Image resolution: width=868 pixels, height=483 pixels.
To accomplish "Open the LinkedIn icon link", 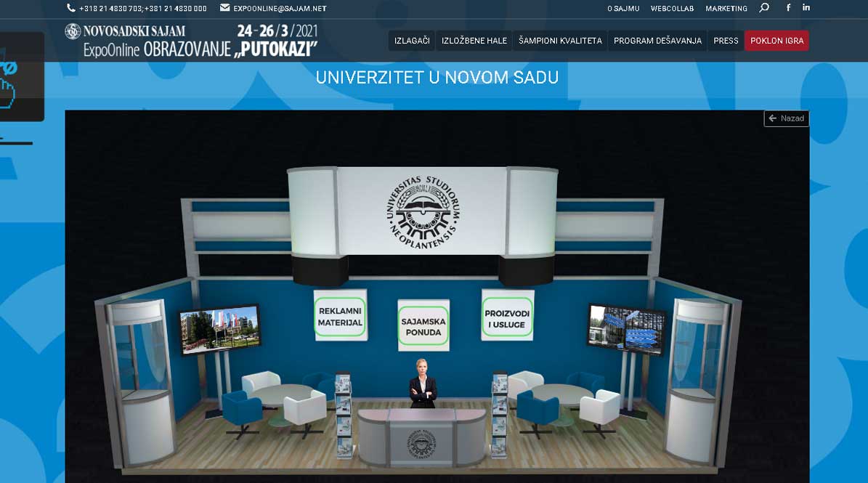I will [x=806, y=8].
